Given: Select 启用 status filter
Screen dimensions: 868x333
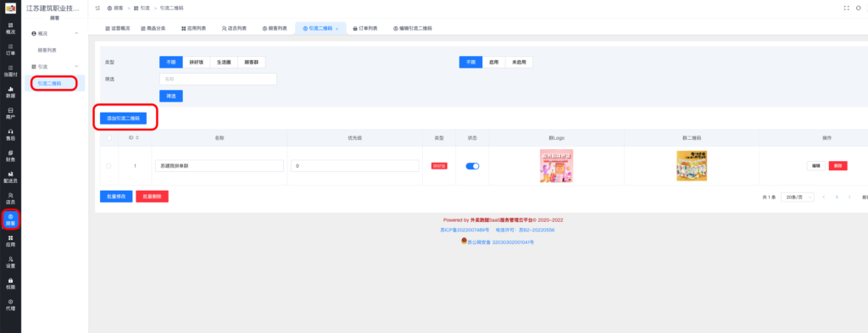Looking at the screenshot, I should point(493,62).
